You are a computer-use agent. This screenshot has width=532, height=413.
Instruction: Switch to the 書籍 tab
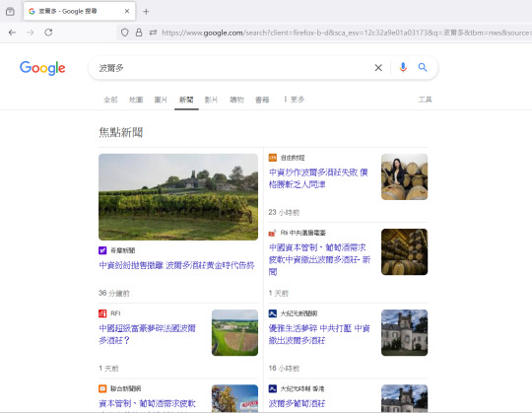[x=262, y=100]
